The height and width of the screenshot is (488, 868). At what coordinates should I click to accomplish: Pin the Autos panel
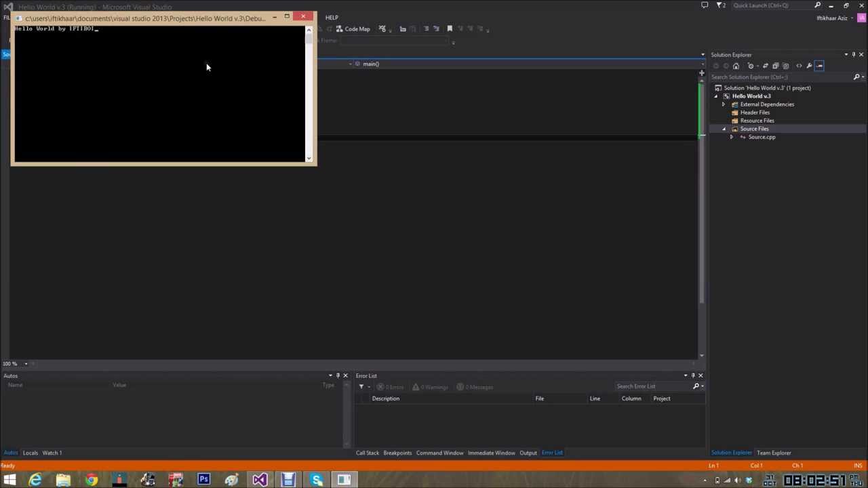click(338, 375)
